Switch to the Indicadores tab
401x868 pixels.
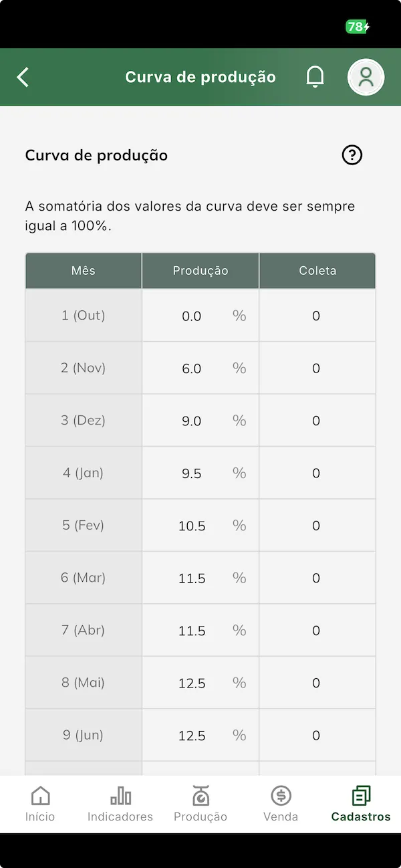tap(120, 804)
